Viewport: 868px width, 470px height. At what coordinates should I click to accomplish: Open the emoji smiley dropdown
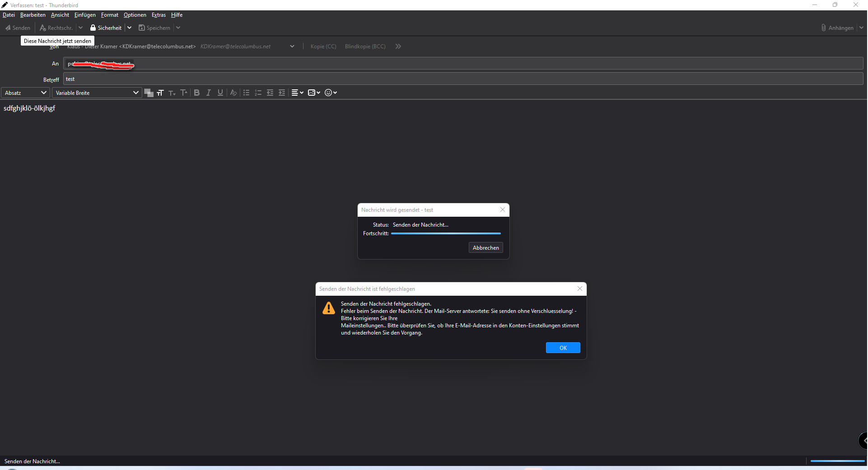click(x=331, y=93)
